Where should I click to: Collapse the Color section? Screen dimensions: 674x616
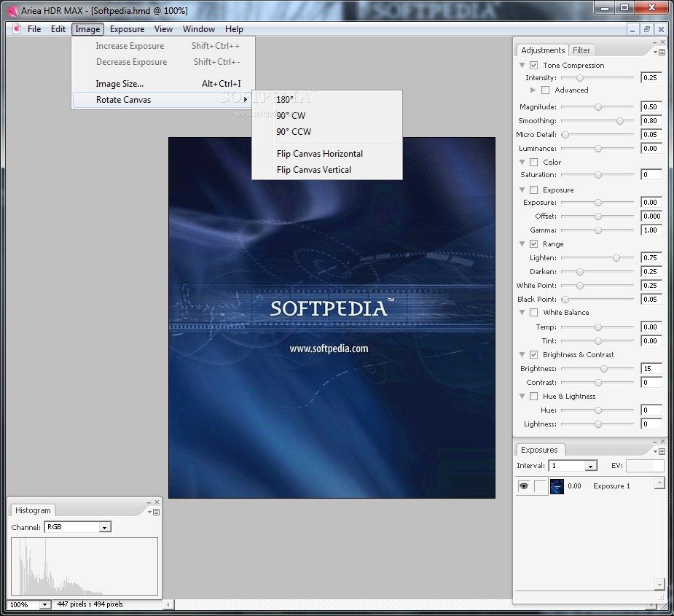522,162
